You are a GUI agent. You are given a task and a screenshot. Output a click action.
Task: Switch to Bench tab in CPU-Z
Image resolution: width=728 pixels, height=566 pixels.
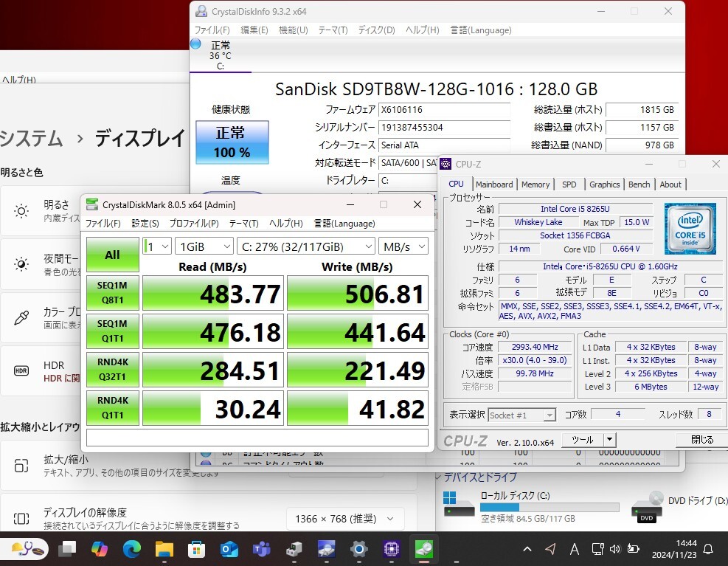(639, 184)
